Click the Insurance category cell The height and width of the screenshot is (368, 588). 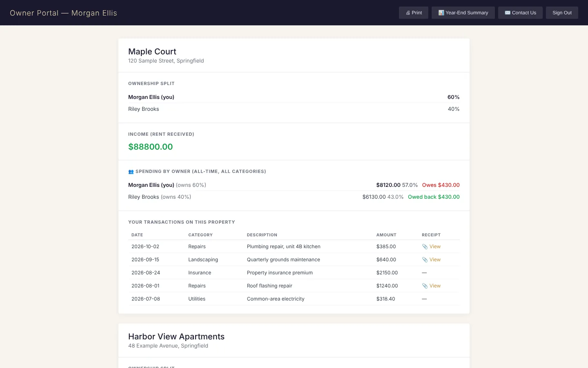[x=200, y=273]
